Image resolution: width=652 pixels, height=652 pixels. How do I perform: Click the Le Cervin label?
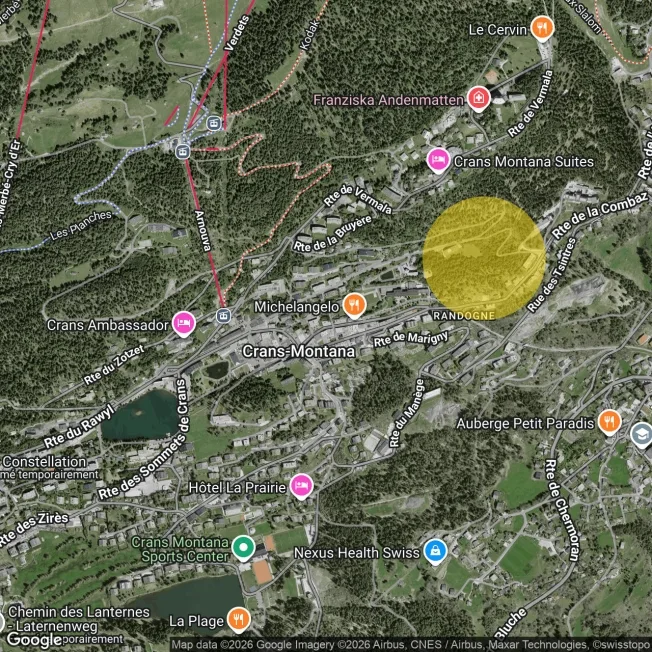[x=498, y=30]
